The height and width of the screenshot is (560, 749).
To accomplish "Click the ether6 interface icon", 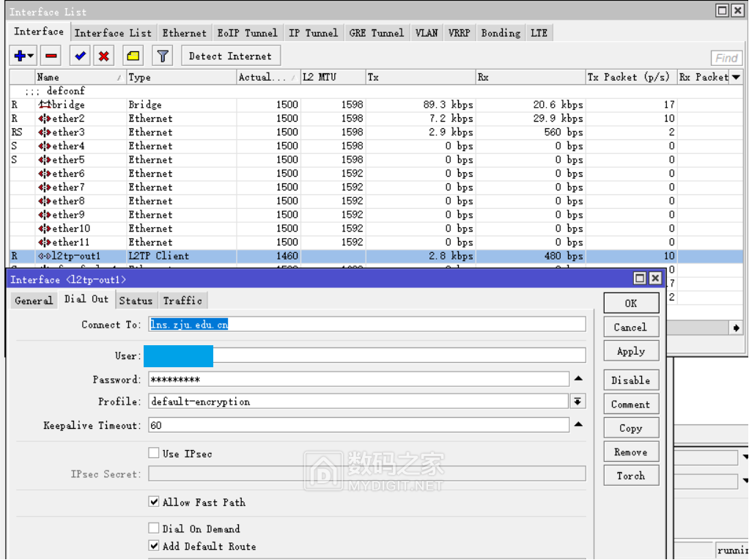I will coord(45,174).
